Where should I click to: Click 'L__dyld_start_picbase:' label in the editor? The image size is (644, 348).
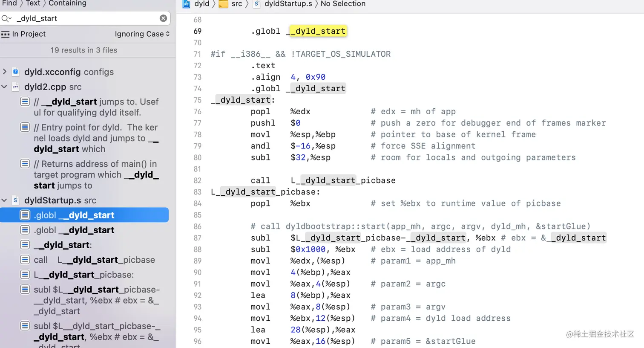tap(265, 192)
